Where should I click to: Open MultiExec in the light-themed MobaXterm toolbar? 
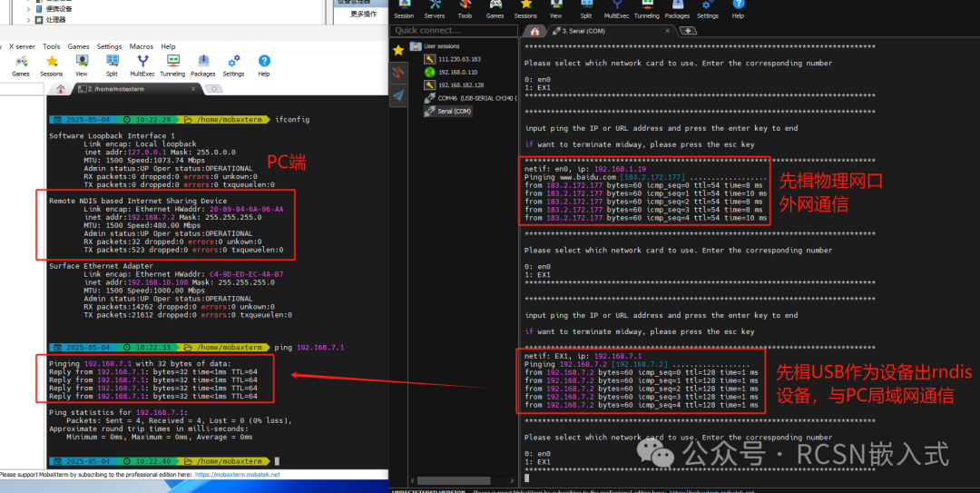coord(142,64)
